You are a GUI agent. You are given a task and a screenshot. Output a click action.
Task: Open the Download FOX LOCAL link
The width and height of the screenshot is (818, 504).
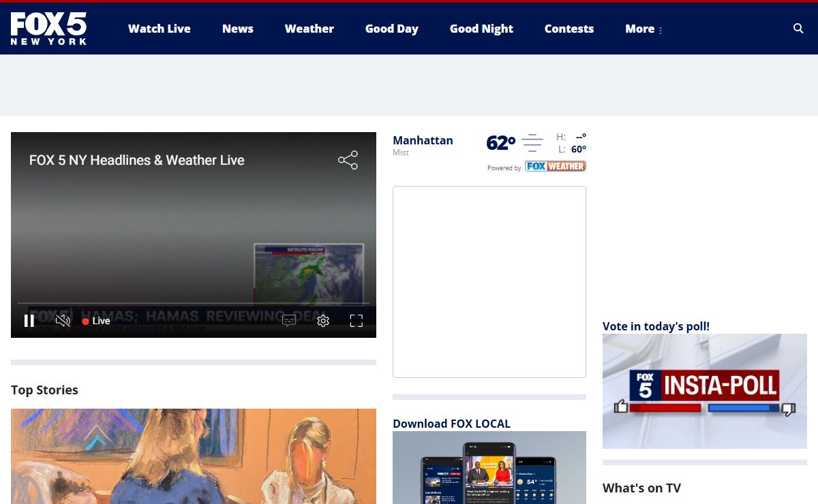(x=451, y=424)
